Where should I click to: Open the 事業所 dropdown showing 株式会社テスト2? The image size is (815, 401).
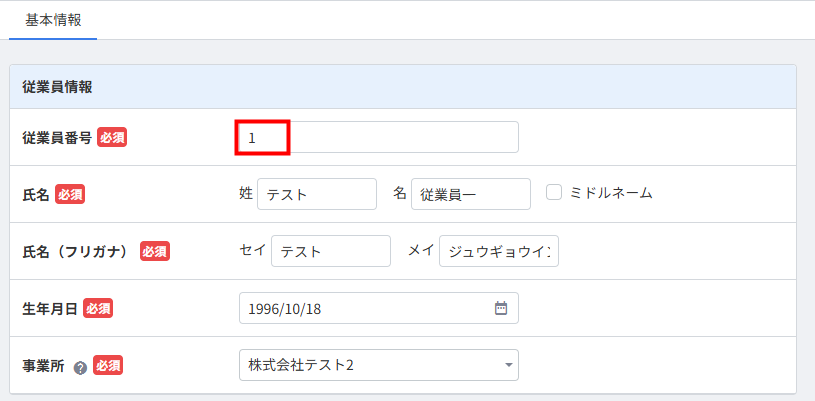coord(378,365)
